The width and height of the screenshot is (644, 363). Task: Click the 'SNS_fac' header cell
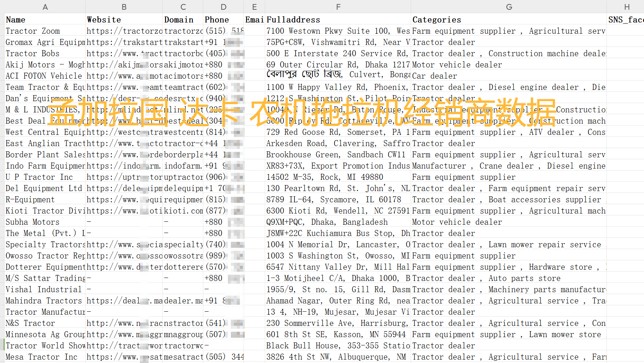point(626,19)
